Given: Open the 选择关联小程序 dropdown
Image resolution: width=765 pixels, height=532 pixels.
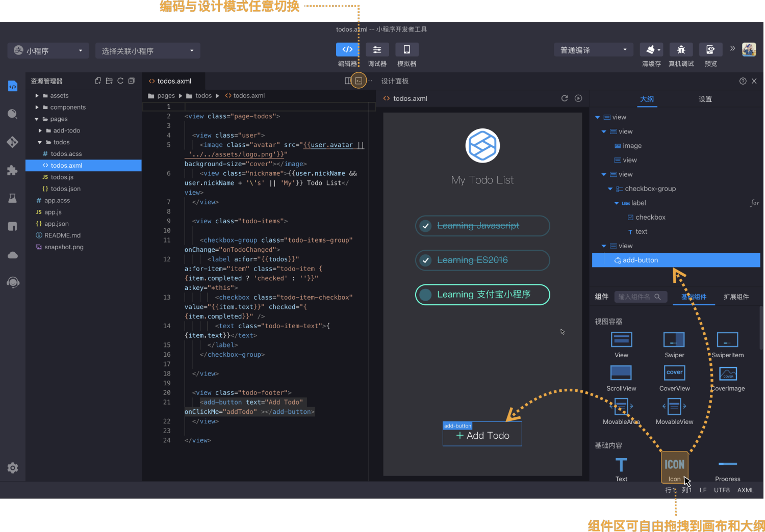Looking at the screenshot, I should pos(148,50).
